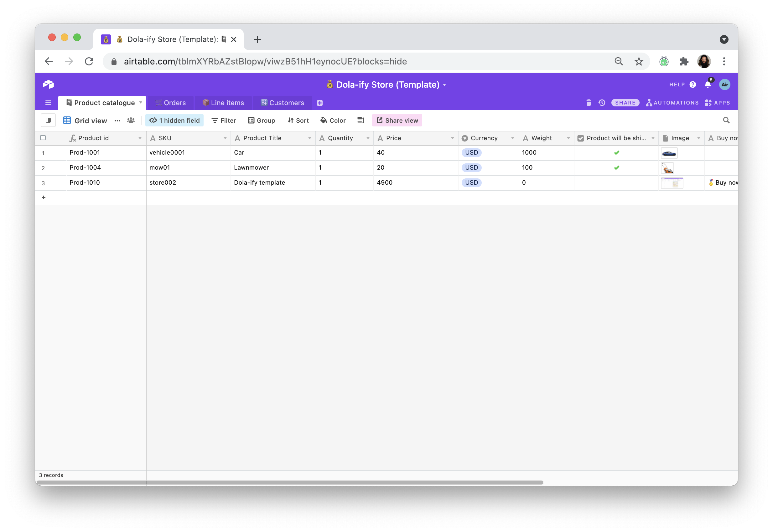Click the Airtable home logo icon
This screenshot has width=773, height=532.
coord(48,84)
